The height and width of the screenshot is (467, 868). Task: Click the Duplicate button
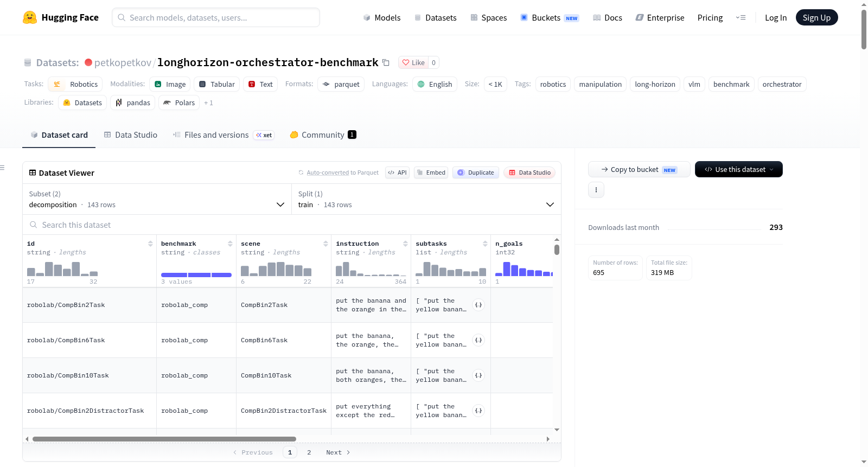pos(476,172)
